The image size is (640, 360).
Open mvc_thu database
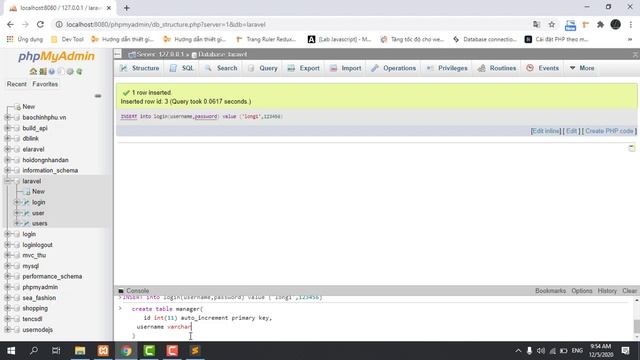coord(34,256)
